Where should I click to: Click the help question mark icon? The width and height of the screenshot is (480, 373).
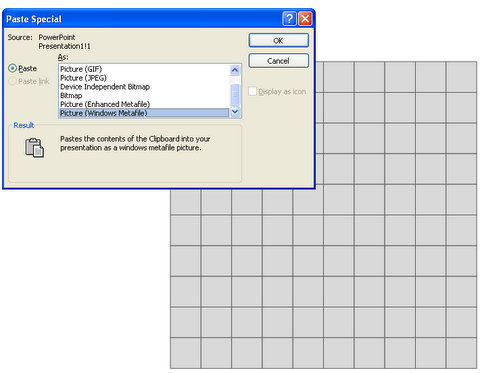(289, 19)
